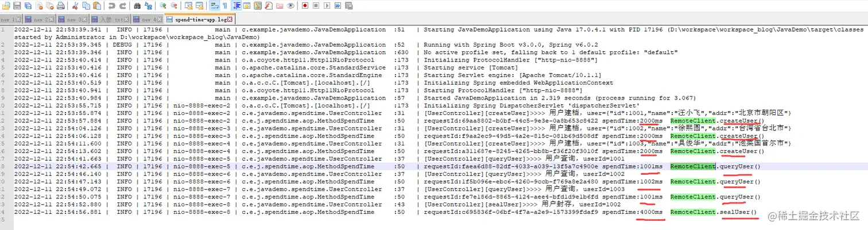Click text spendTime:4000ms in last line
868x230 pixels.
632,212
